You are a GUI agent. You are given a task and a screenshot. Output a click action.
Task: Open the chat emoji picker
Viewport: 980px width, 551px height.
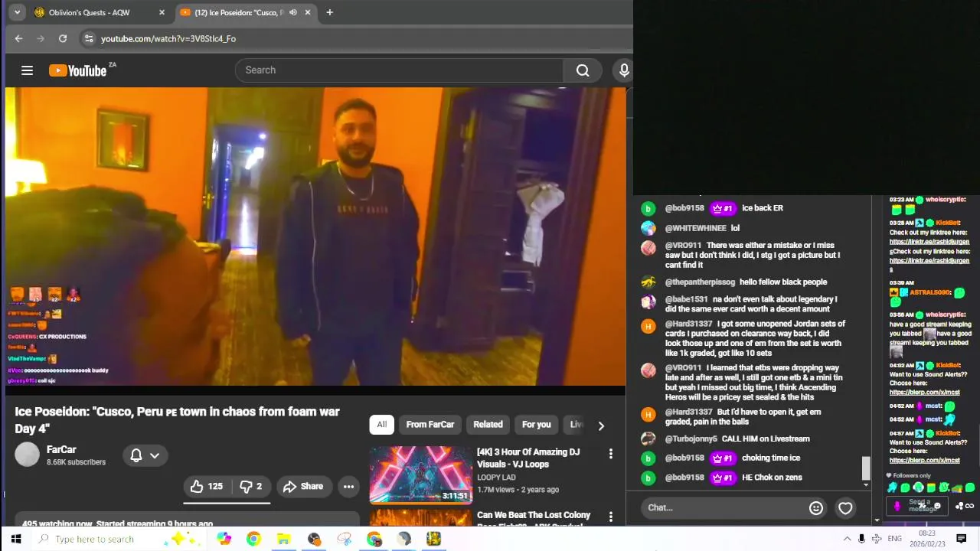(816, 507)
